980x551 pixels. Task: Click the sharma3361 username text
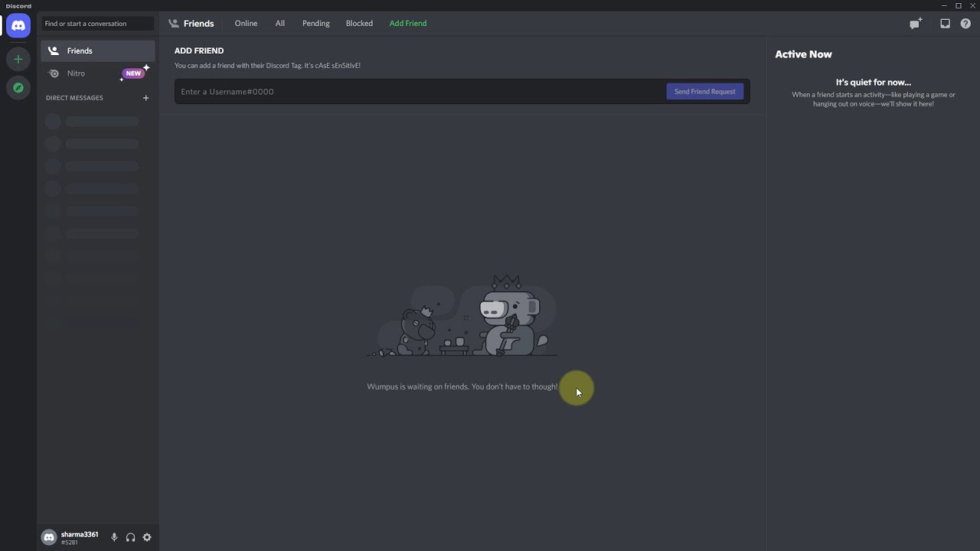[80, 534]
